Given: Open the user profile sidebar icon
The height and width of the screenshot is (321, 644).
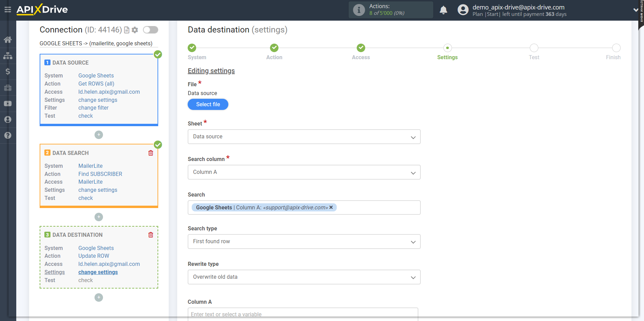Looking at the screenshot, I should 8,119.
